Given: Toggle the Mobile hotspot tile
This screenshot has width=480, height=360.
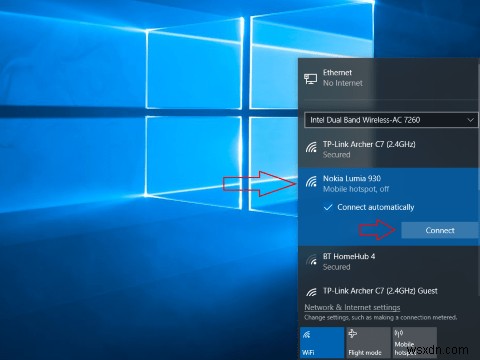Looking at the screenshot, I should pos(415,342).
